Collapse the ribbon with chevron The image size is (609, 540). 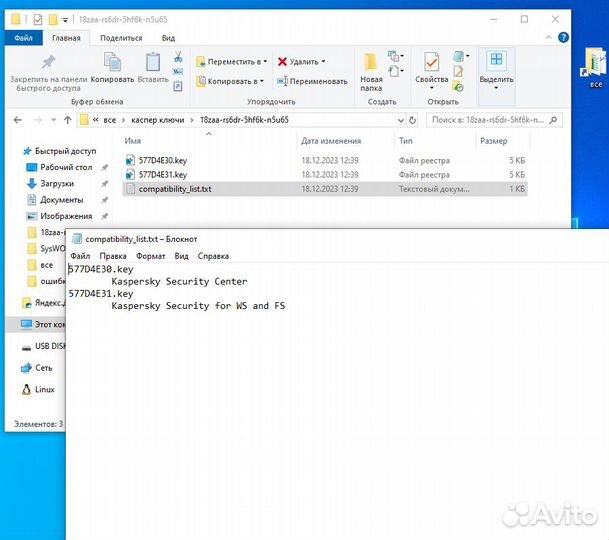[x=548, y=37]
